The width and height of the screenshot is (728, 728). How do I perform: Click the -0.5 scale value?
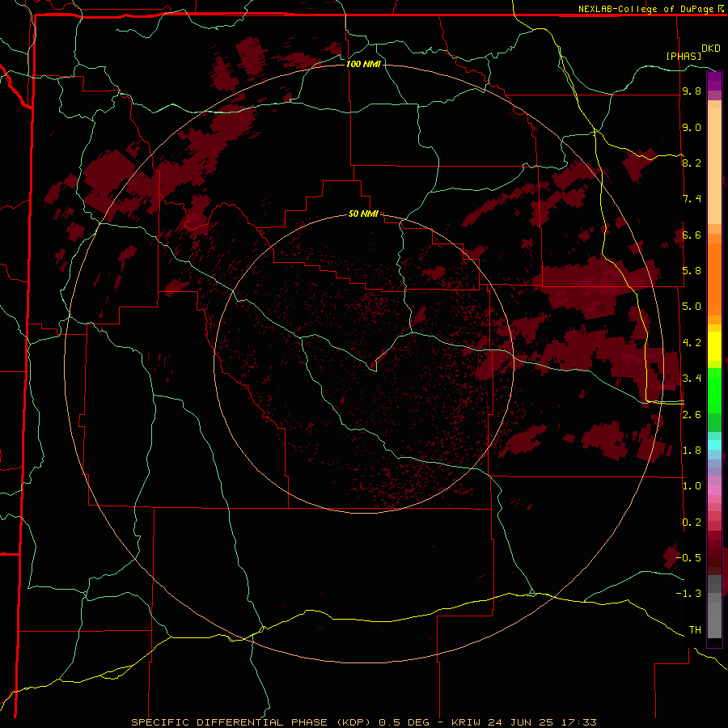point(688,557)
